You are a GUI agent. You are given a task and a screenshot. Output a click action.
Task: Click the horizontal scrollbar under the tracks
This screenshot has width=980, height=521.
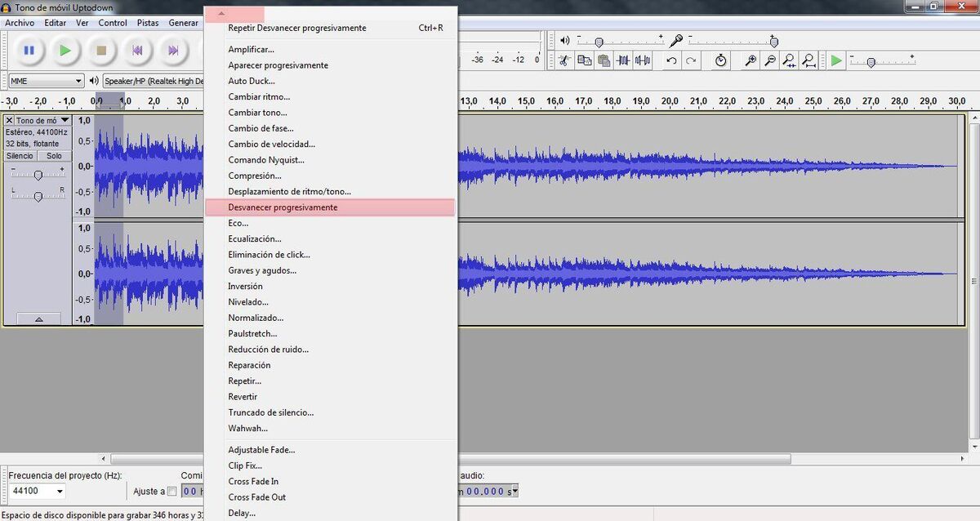pos(451,459)
